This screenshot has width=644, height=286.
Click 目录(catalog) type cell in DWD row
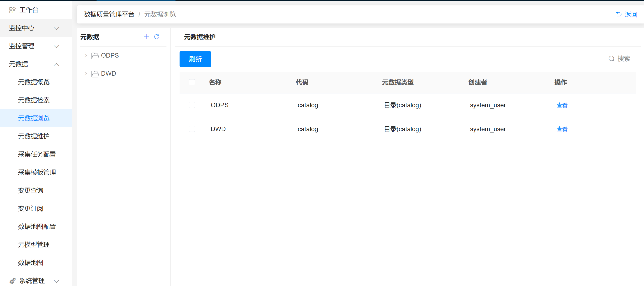tap(402, 129)
